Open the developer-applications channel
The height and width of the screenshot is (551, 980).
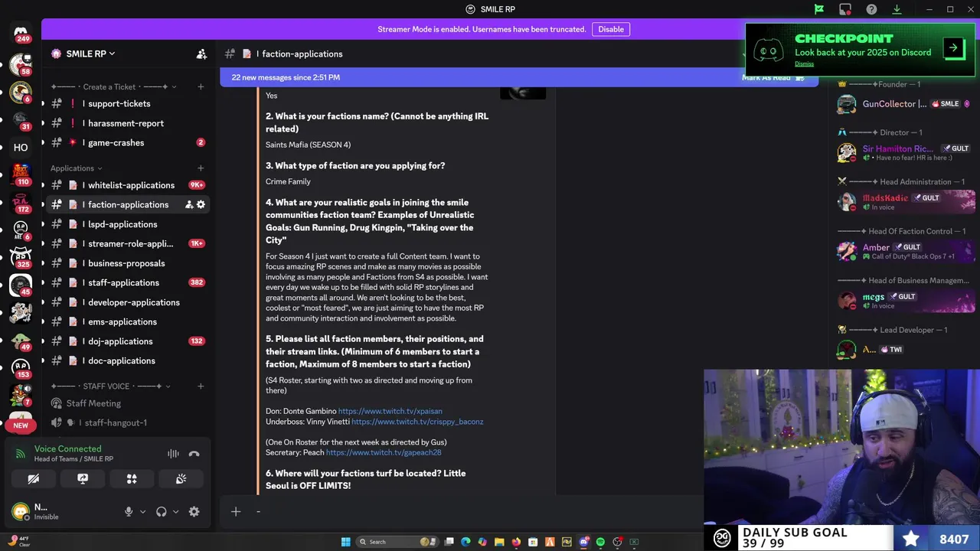(127, 302)
